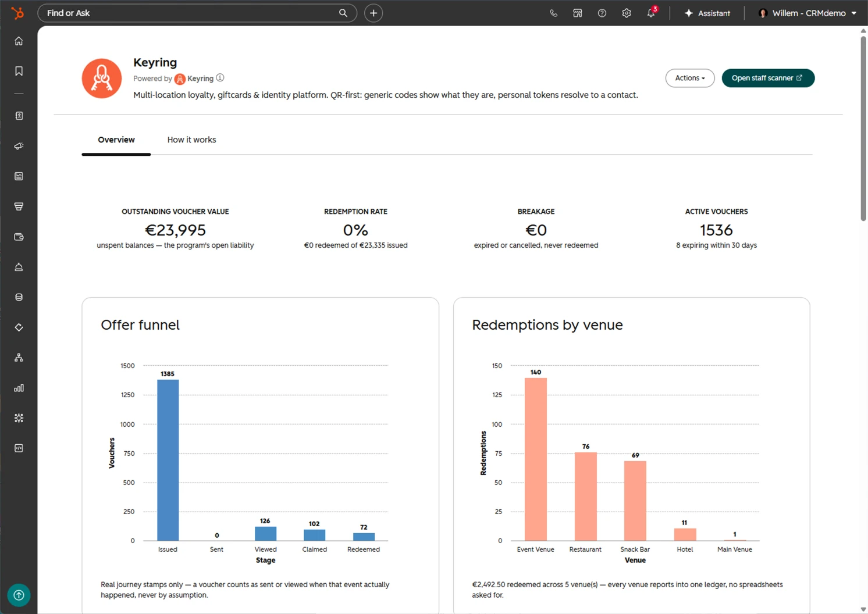Click the €0 breakage value
The width and height of the screenshot is (868, 614).
[536, 230]
